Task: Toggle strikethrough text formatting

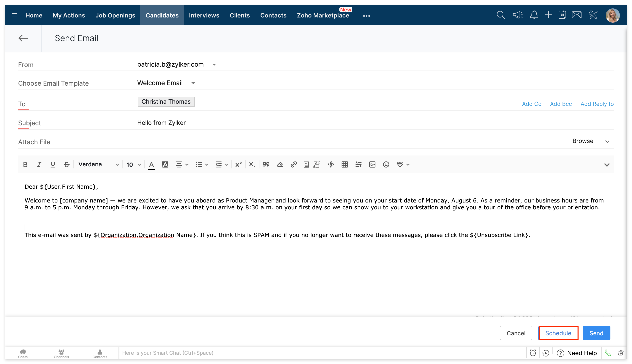Action: click(x=66, y=165)
